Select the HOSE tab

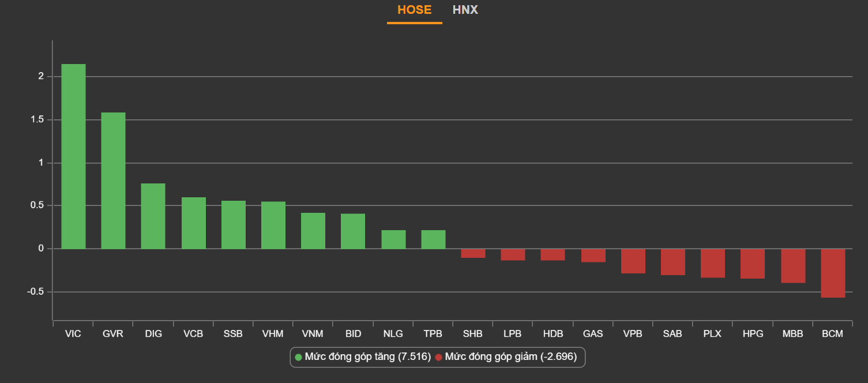pyautogui.click(x=414, y=10)
